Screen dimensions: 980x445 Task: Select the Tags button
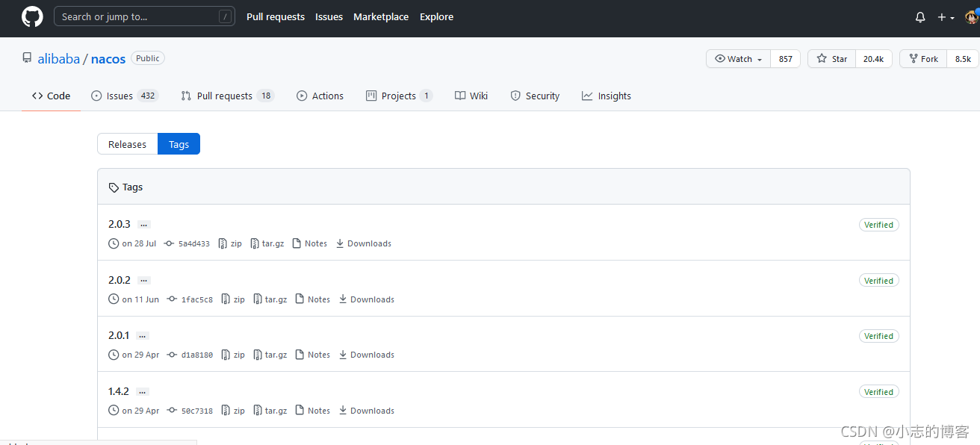pyautogui.click(x=179, y=144)
